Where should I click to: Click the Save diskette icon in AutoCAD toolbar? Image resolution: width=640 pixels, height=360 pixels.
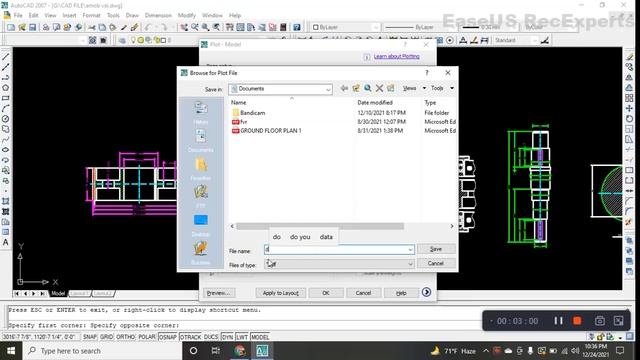pos(32,27)
